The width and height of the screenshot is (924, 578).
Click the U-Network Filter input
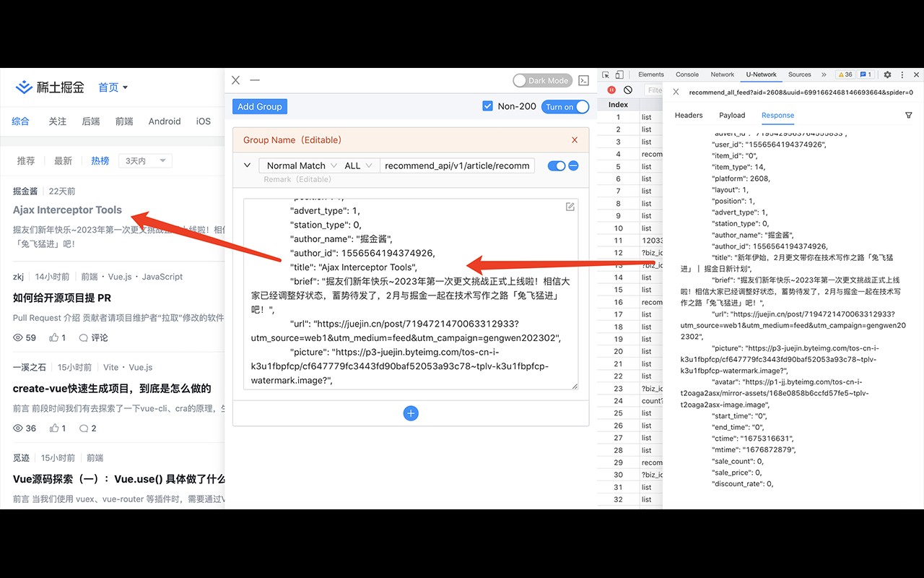pyautogui.click(x=653, y=90)
